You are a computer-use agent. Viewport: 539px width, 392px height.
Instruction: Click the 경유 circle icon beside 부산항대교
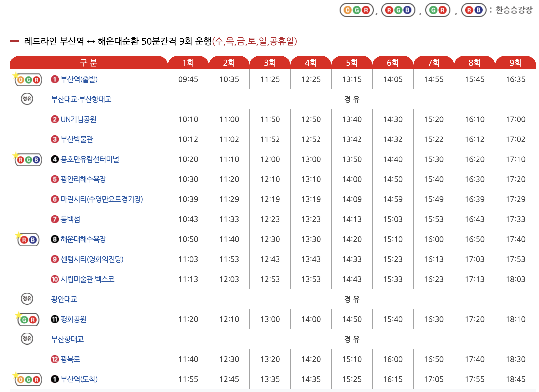(27, 339)
